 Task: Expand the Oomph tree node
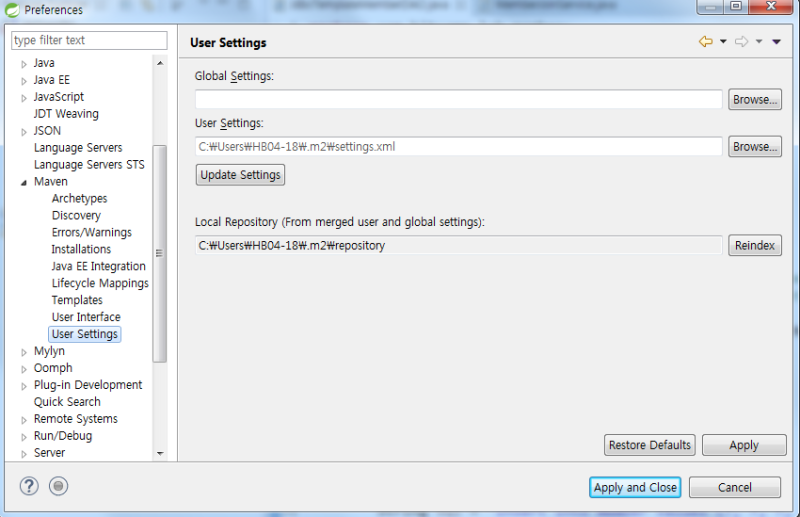point(23,369)
